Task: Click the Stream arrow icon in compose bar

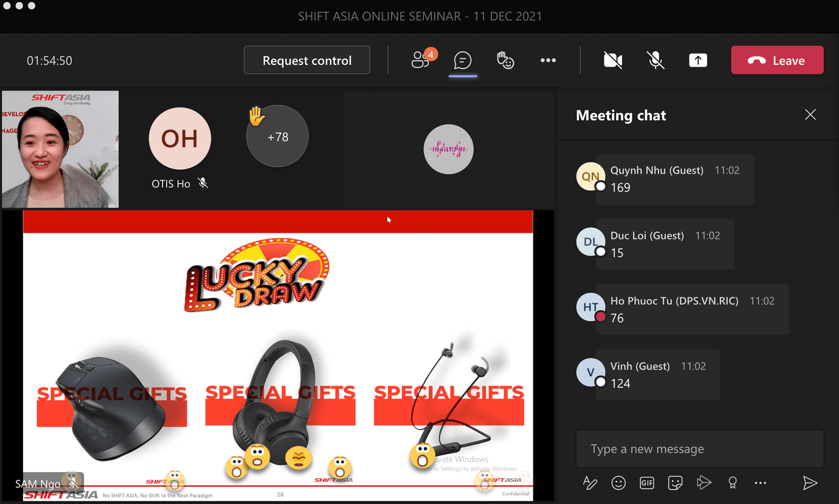Action: click(x=704, y=483)
